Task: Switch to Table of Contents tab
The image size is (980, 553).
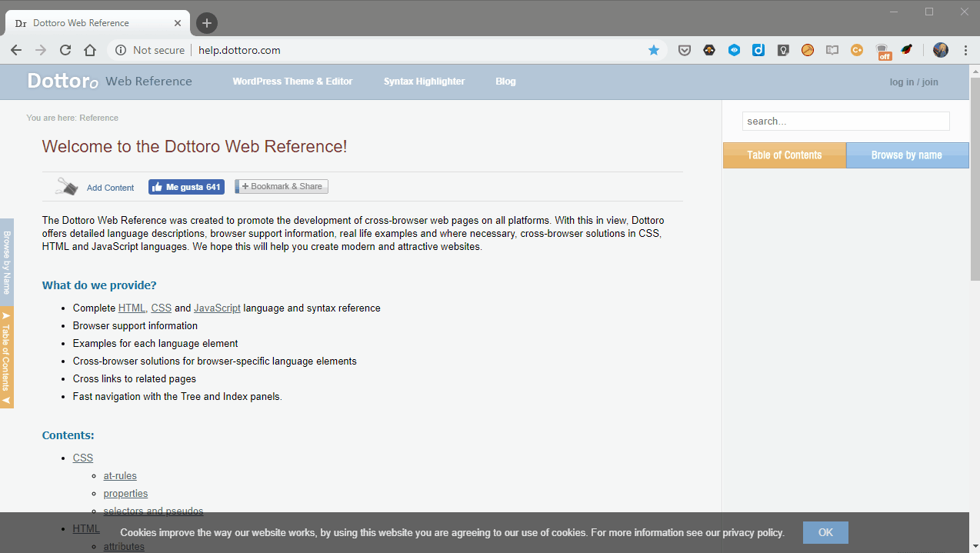Action: click(784, 155)
